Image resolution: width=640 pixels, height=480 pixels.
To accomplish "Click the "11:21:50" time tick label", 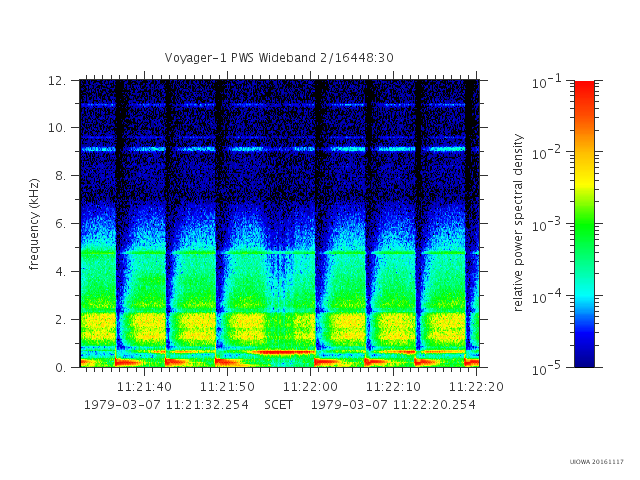I will [x=227, y=387].
